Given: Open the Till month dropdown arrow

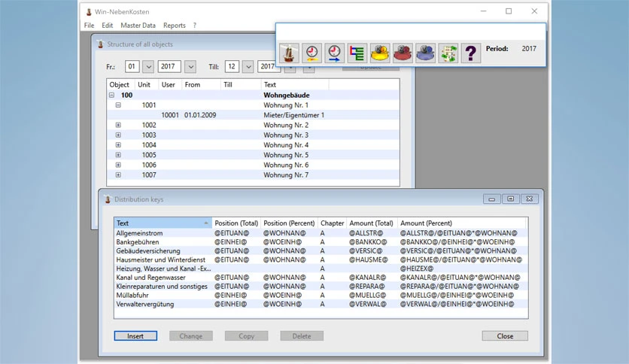Looking at the screenshot, I should [x=248, y=66].
